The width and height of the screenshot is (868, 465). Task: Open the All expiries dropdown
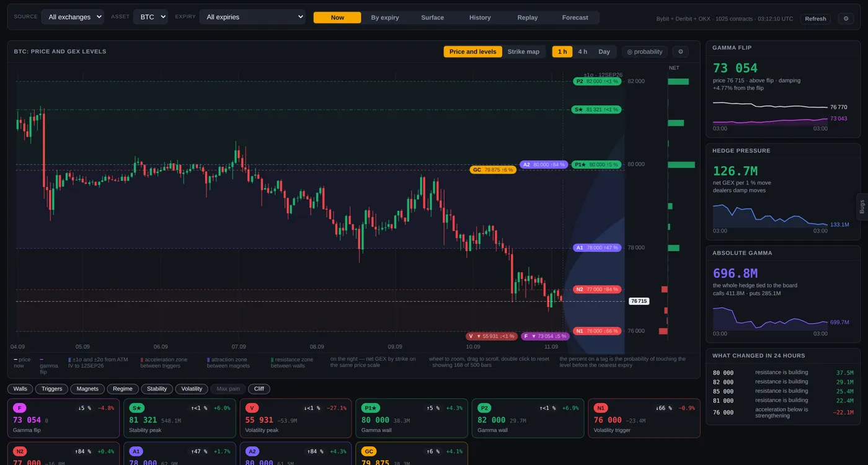coord(252,17)
